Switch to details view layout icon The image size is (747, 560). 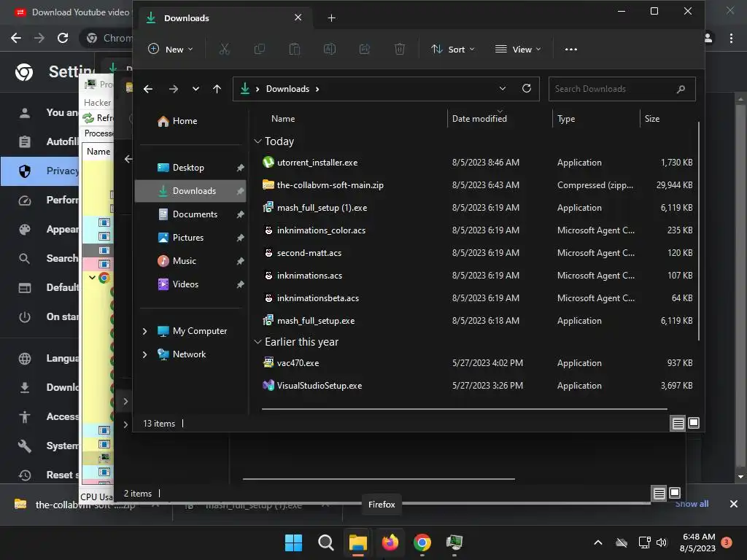(x=678, y=423)
